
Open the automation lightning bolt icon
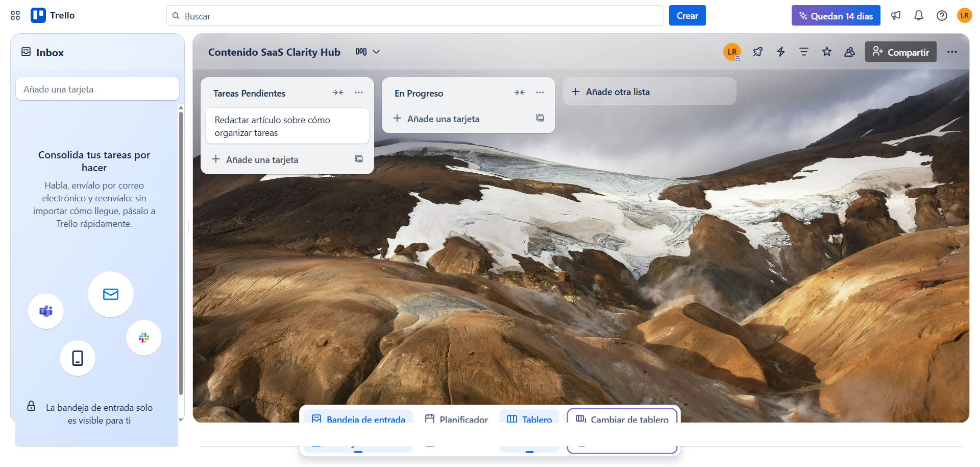[781, 52]
